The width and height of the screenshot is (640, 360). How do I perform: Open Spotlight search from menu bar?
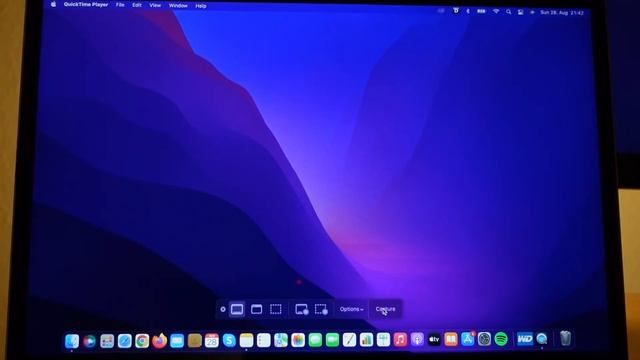tap(509, 12)
